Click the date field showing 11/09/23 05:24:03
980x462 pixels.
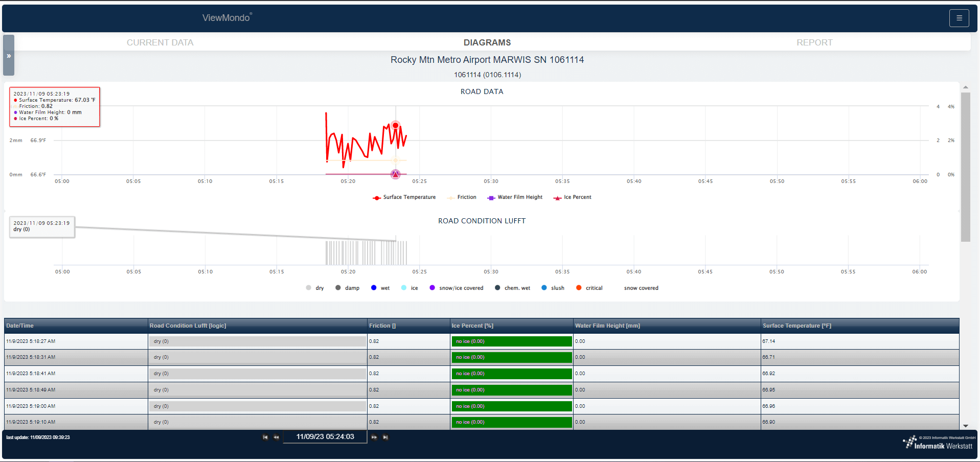325,437
